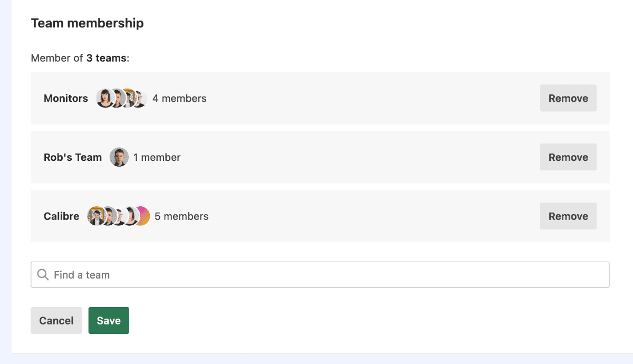Image resolution: width=633 pixels, height=364 pixels.
Task: Remove the Monitors team membership
Action: tap(568, 98)
